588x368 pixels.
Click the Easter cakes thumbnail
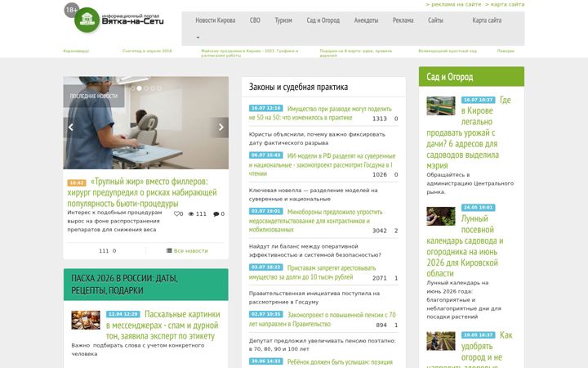click(x=86, y=320)
